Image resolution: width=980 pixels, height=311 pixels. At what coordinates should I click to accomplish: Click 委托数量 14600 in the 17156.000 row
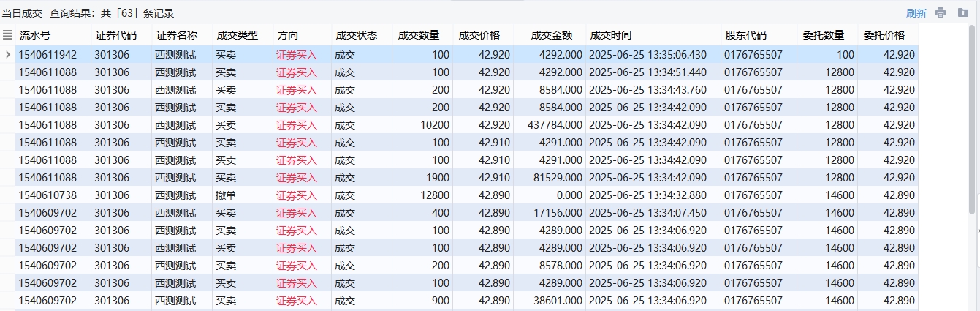tap(840, 213)
